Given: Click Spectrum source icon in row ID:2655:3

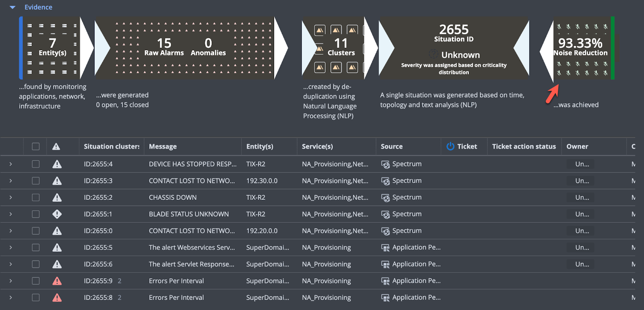Looking at the screenshot, I should (x=385, y=181).
